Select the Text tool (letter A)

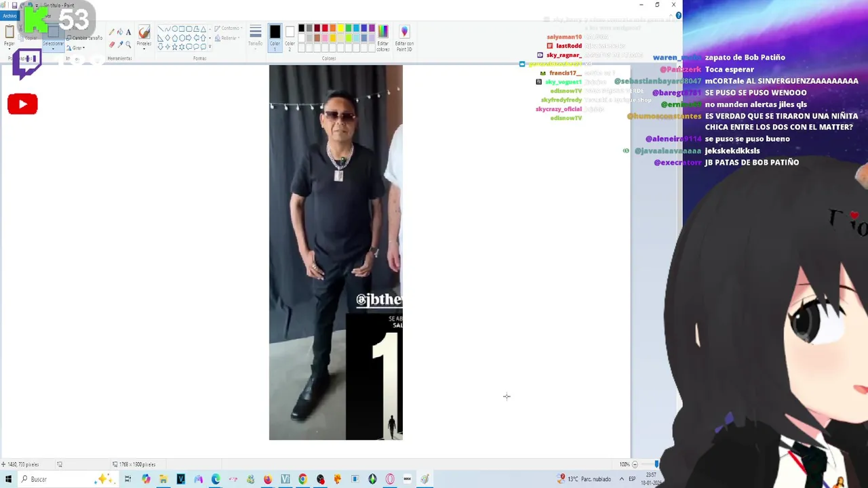coord(128,32)
